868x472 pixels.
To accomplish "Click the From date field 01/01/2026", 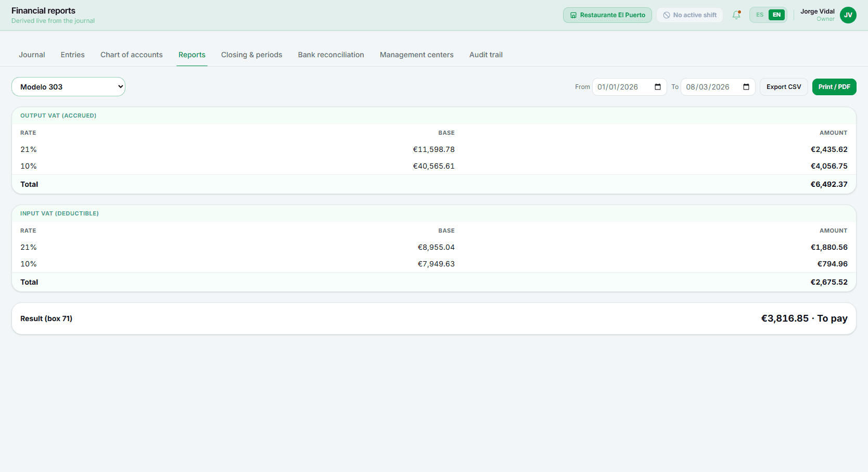I will 629,87.
